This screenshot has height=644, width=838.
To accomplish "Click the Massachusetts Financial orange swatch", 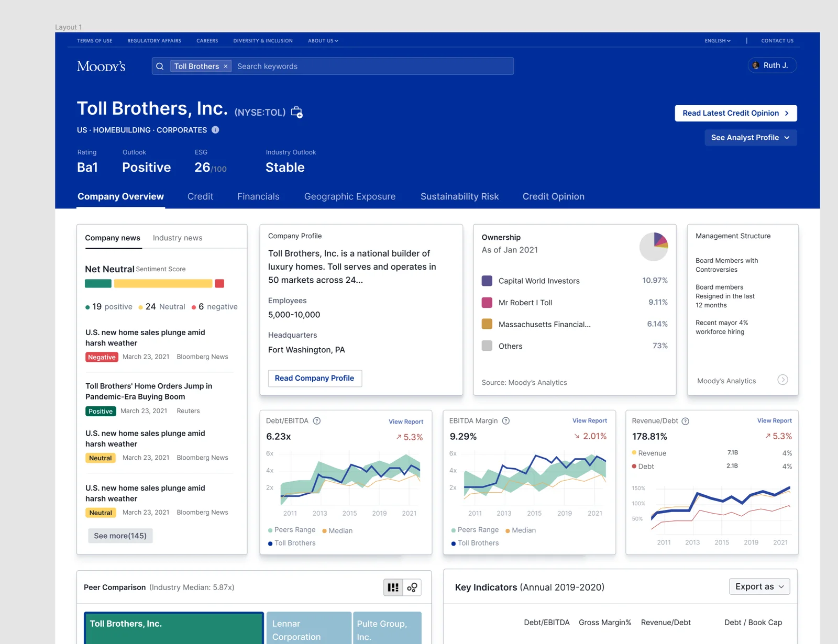I will tap(487, 324).
